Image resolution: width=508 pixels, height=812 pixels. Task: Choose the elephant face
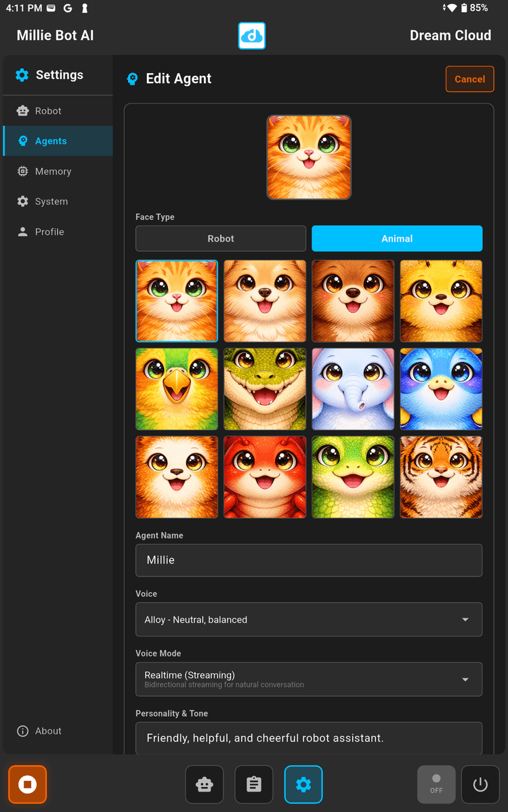tap(353, 389)
